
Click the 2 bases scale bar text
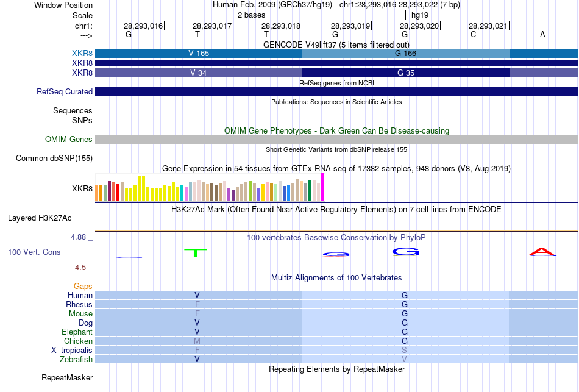pos(251,15)
